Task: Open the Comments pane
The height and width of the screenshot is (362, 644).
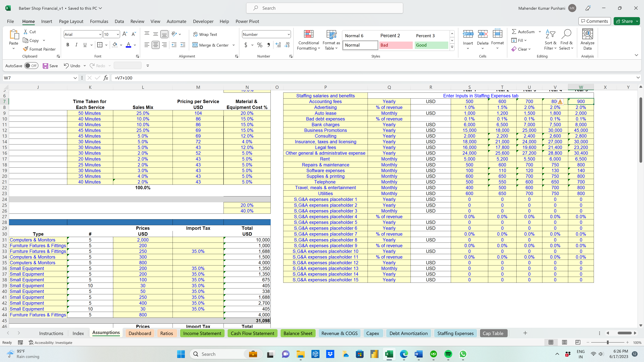Action: coord(595,21)
